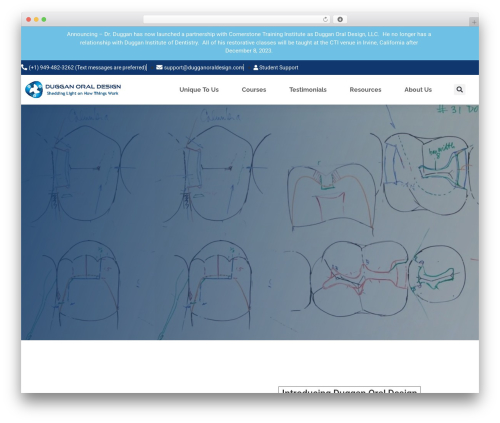Go to the Testimonials page
Viewport: 500px width, 423px height.
click(x=308, y=90)
